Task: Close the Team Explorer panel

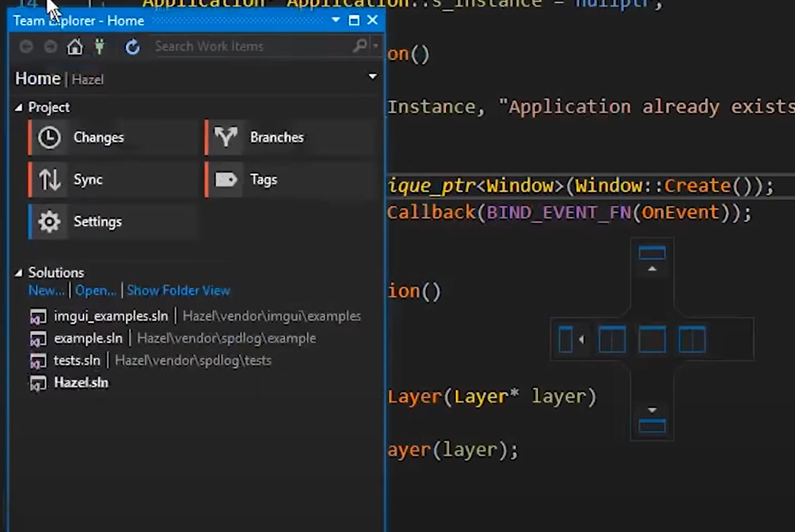Action: coord(373,20)
